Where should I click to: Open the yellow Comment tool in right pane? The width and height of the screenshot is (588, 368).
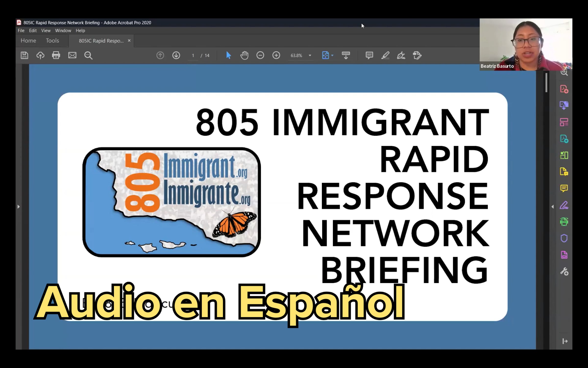(564, 188)
